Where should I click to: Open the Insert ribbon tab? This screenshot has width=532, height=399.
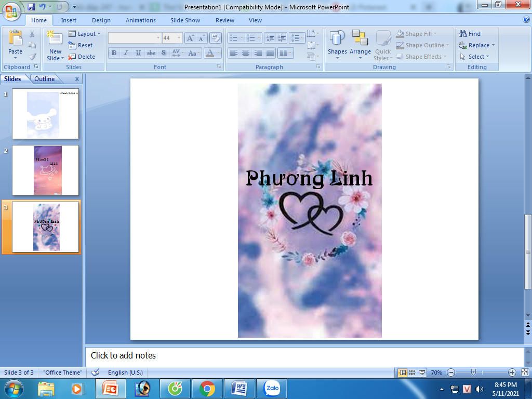coord(69,20)
